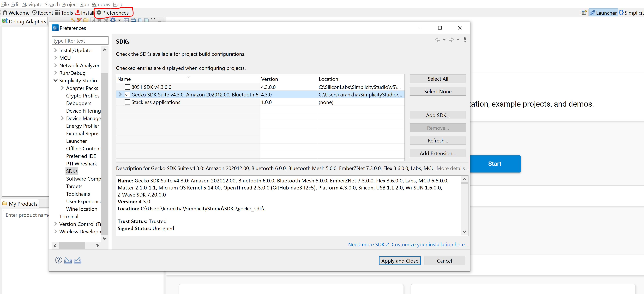Open the Edit menu
Screen dimensions: 644x294
click(15, 4)
